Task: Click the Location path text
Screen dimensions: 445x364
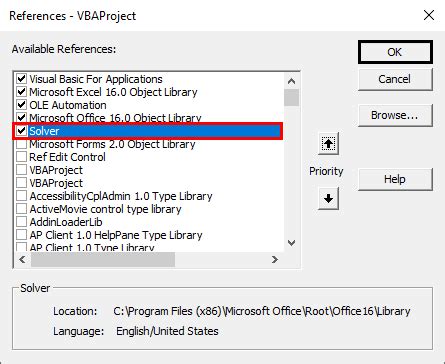Action: [x=262, y=311]
